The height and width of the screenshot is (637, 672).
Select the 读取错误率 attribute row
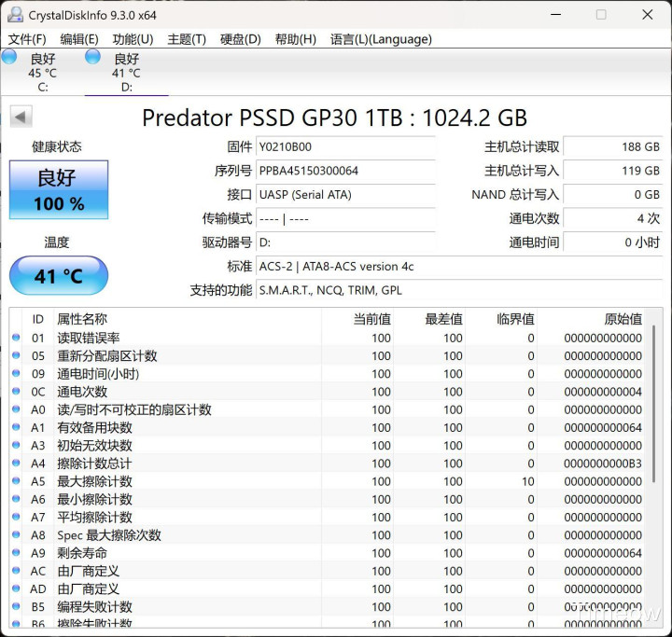(x=327, y=338)
